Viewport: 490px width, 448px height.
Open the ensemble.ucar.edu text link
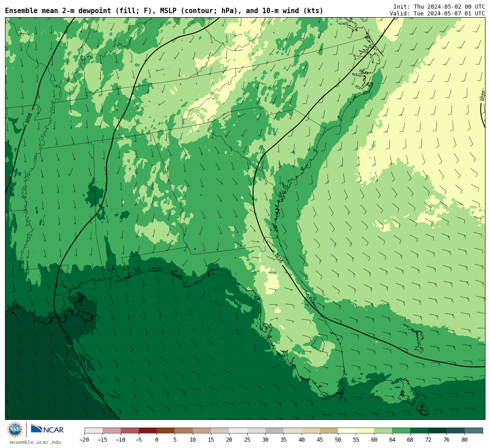point(35,442)
